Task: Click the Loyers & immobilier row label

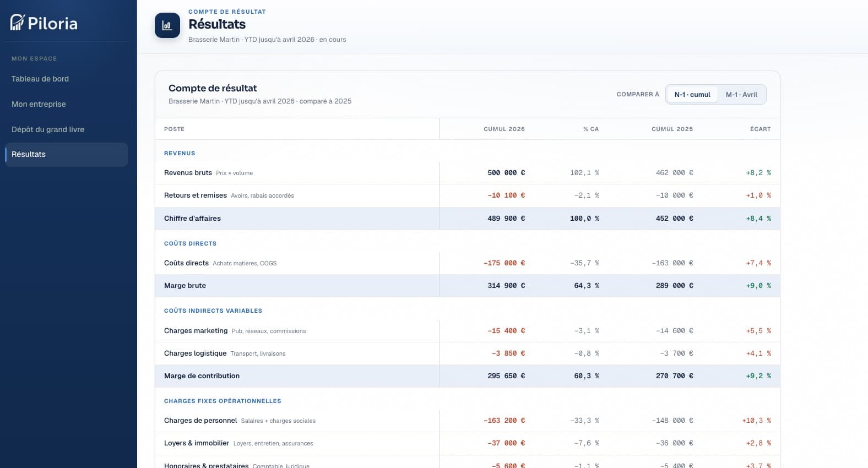Action: [197, 443]
